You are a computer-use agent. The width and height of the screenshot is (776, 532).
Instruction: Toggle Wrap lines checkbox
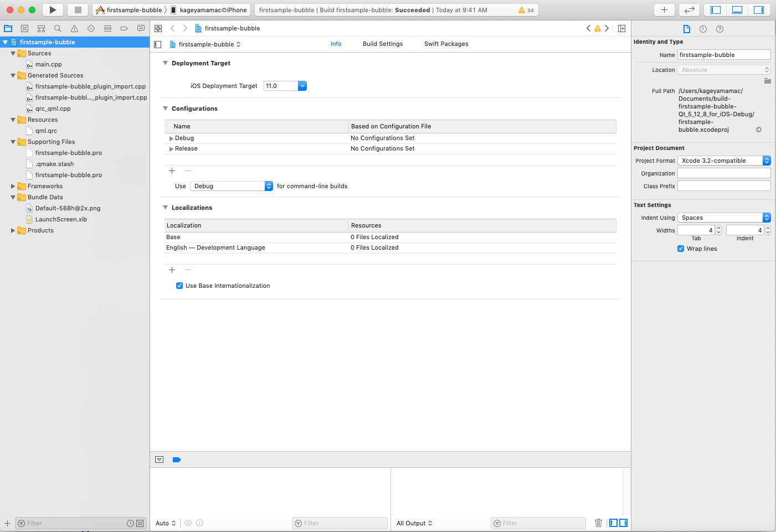tap(681, 249)
